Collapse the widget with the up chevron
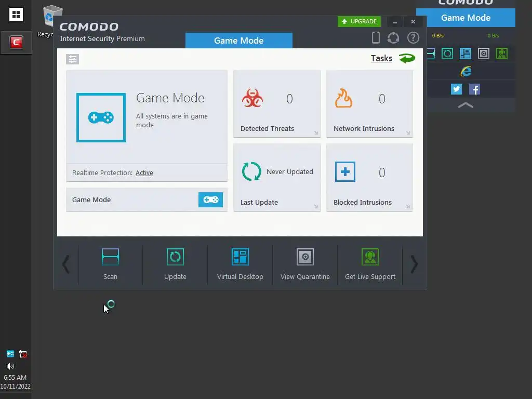This screenshot has height=399, width=532. [x=465, y=105]
